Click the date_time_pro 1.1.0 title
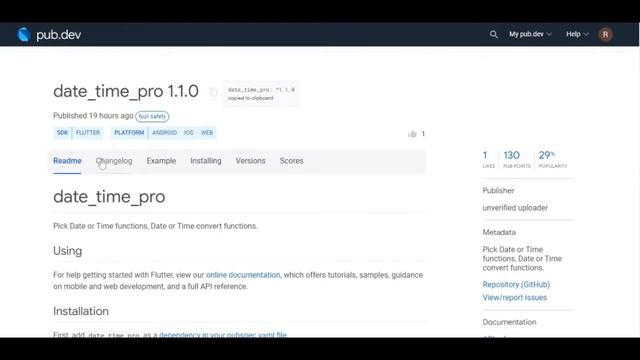The height and width of the screenshot is (360, 640). pyautogui.click(x=126, y=91)
